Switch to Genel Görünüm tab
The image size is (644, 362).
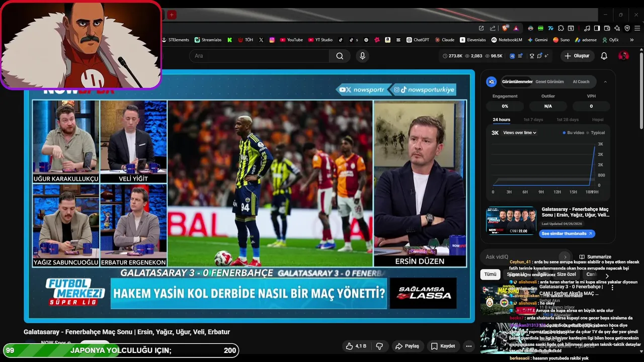click(x=549, y=81)
